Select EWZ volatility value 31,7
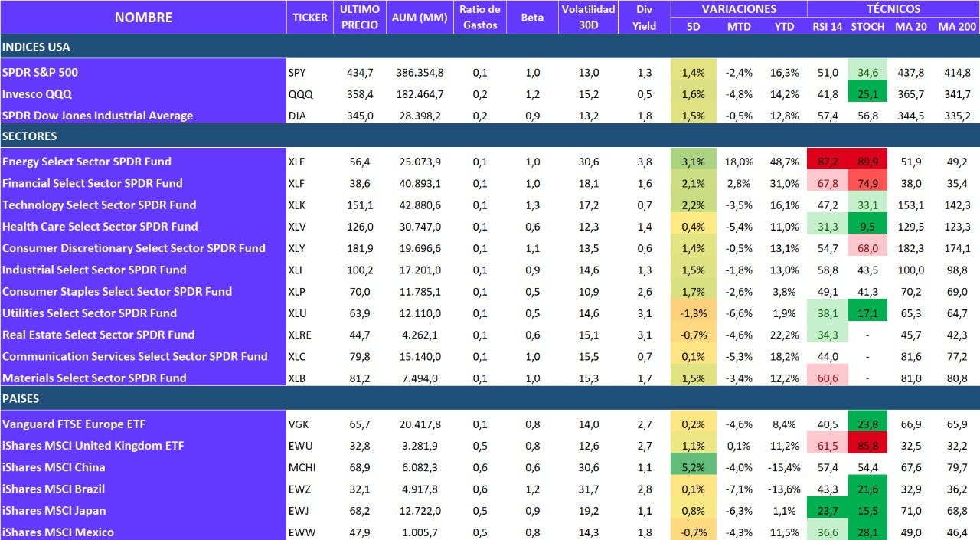The image size is (980, 540). click(588, 488)
